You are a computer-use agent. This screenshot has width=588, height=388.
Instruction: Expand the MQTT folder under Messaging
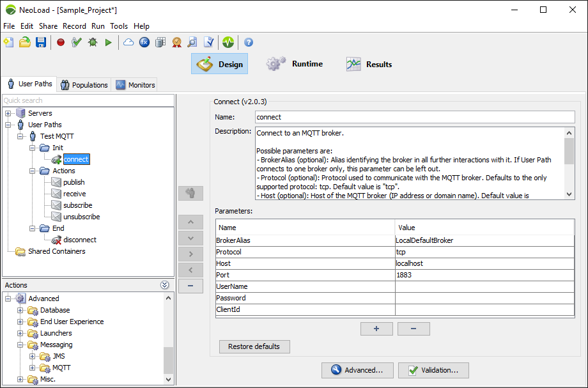[x=33, y=368]
